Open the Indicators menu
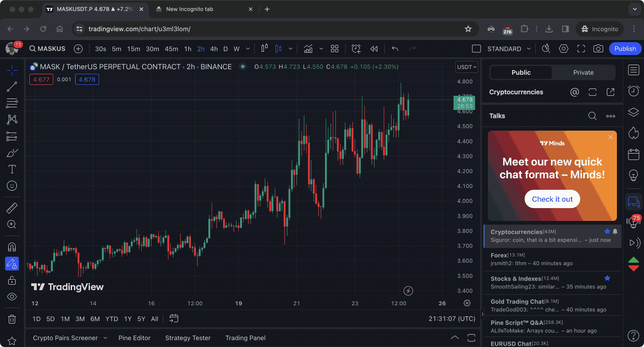The height and width of the screenshot is (347, 644). 308,49
